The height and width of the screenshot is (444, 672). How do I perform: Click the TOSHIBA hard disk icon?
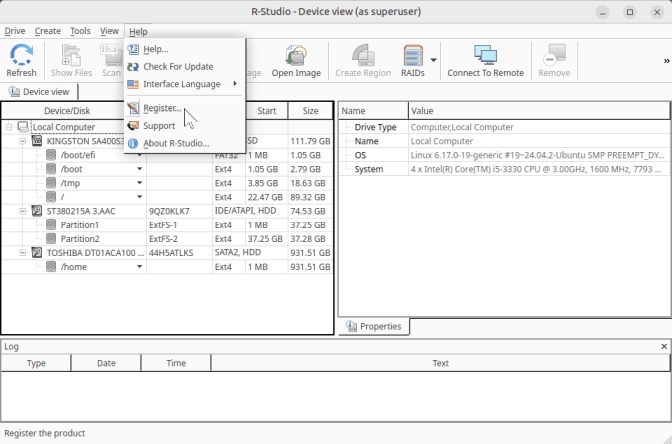[37, 253]
